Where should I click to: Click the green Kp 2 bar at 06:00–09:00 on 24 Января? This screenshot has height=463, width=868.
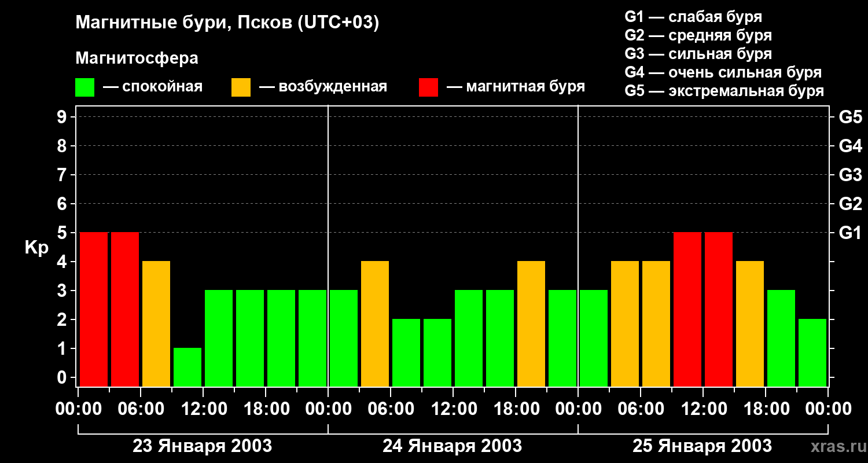(406, 352)
